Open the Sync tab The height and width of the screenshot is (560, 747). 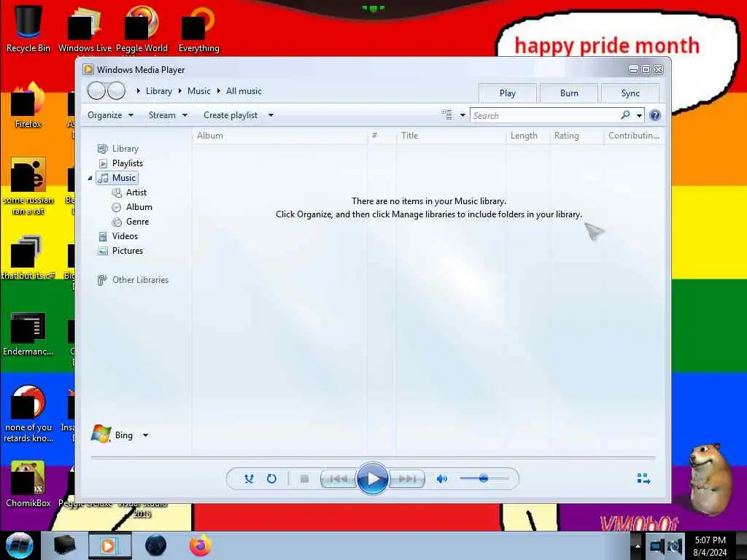(630, 93)
